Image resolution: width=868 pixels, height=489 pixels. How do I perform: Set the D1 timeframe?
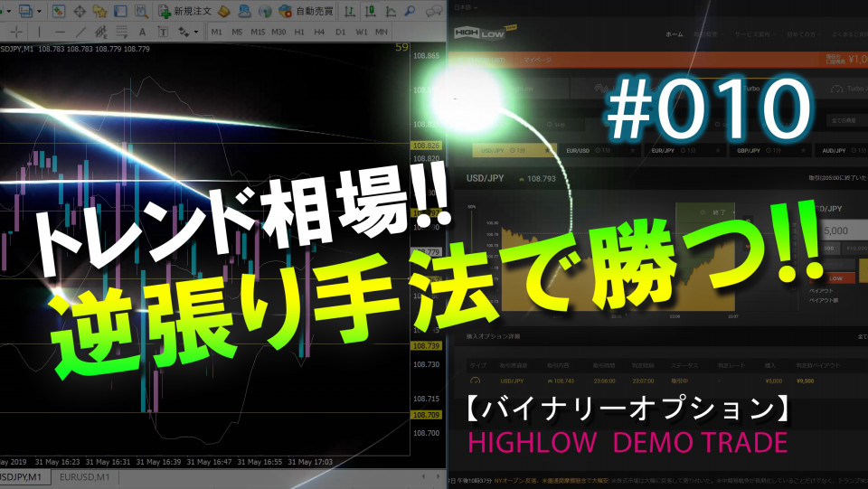pos(341,32)
